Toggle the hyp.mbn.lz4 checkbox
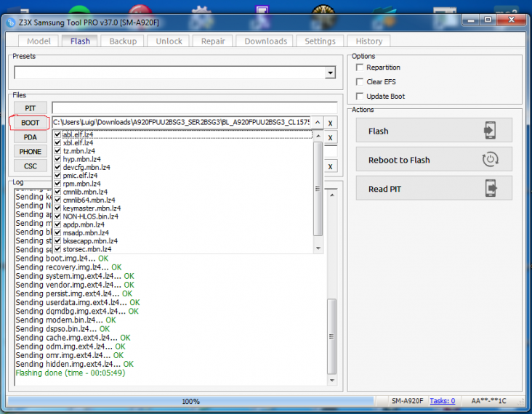The width and height of the screenshot is (532, 414). pyautogui.click(x=57, y=159)
